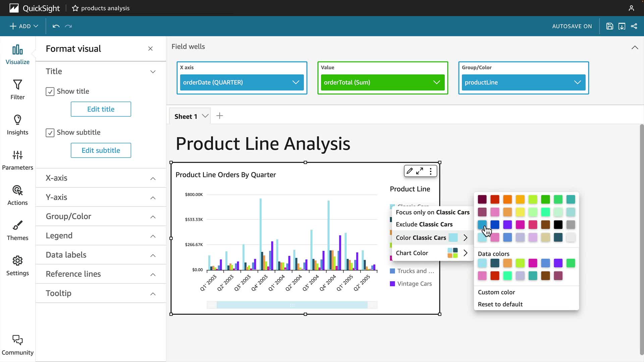
Task: Open the Chart Color submenu
Action: pyautogui.click(x=432, y=253)
